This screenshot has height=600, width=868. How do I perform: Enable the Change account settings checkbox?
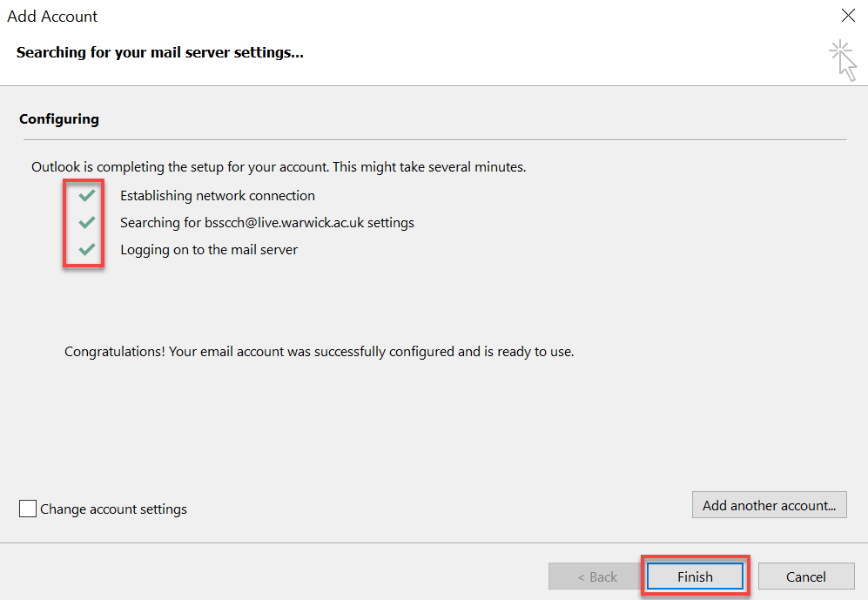pyautogui.click(x=28, y=509)
